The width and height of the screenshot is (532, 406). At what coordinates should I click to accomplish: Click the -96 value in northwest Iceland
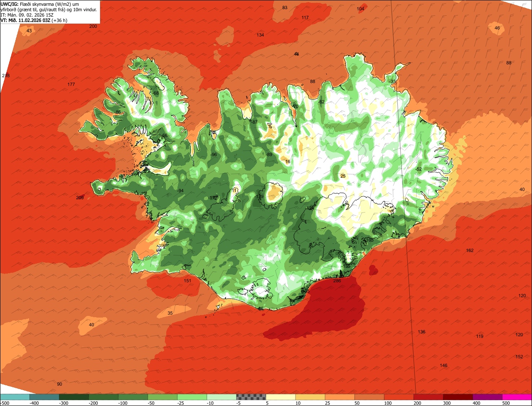[x=214, y=155]
